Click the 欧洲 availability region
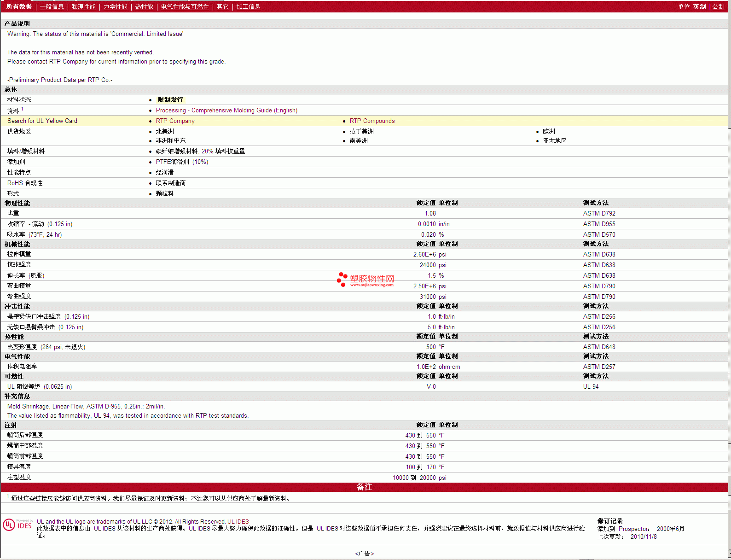Screen dimensions: 731x560 click(x=549, y=131)
